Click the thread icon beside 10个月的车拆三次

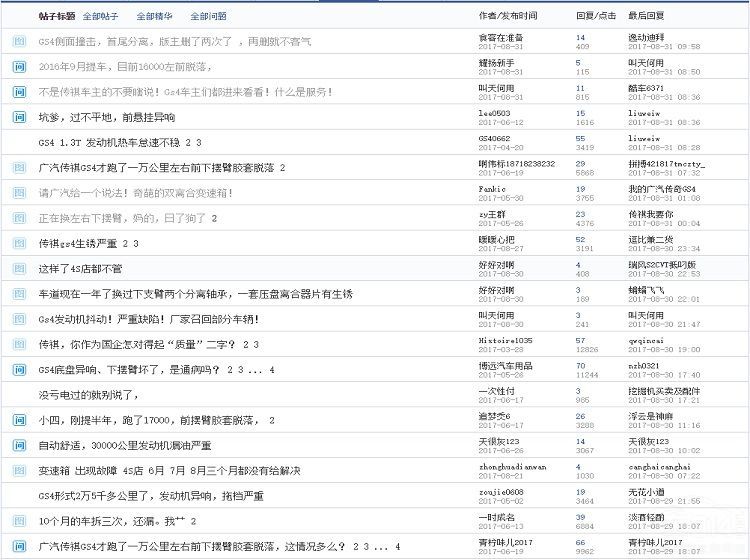pyautogui.click(x=19, y=521)
